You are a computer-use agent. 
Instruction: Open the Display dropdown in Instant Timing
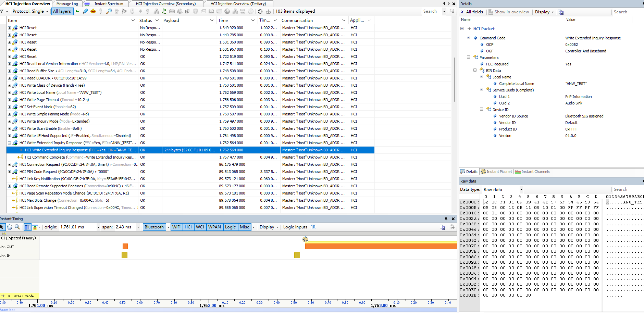click(x=269, y=227)
